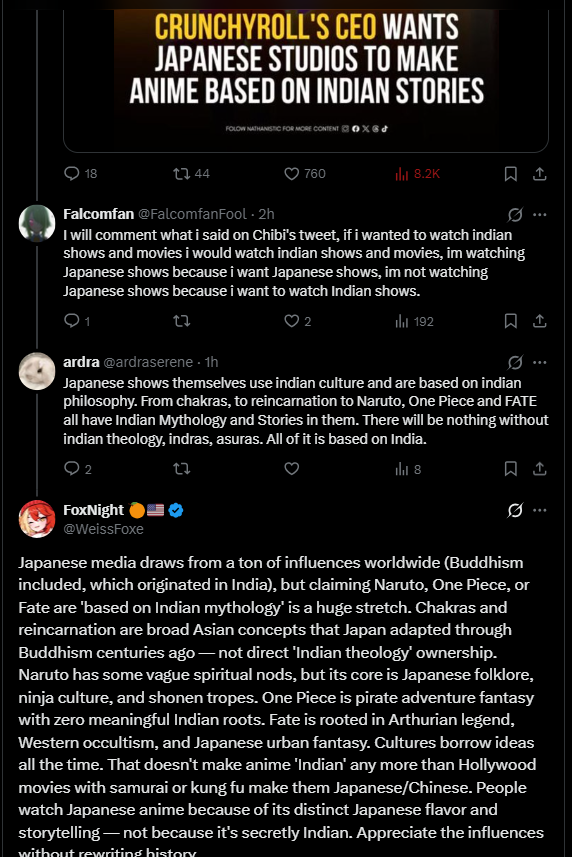
Task: Repost Falcomfan's tweet
Action: tap(181, 321)
